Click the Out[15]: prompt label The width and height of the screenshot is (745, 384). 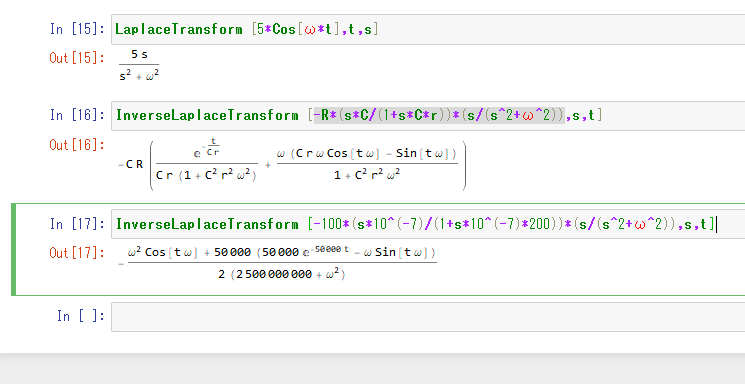(77, 58)
